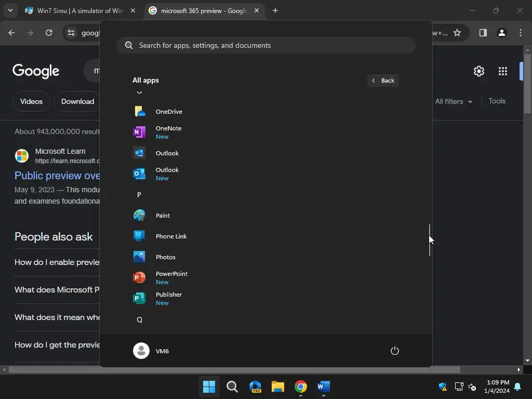Screen dimensions: 532x399
Task: Expand the All filters dropdown
Action: pos(454,101)
